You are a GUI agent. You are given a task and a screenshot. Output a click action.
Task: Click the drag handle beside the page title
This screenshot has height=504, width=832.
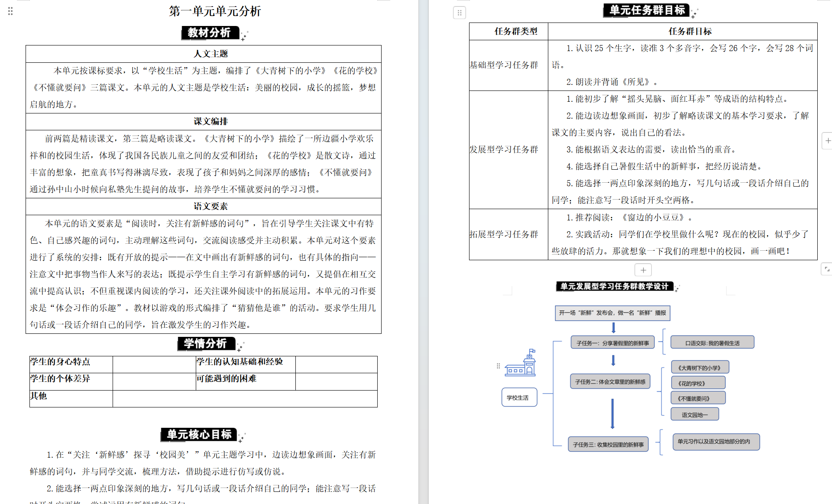10,11
